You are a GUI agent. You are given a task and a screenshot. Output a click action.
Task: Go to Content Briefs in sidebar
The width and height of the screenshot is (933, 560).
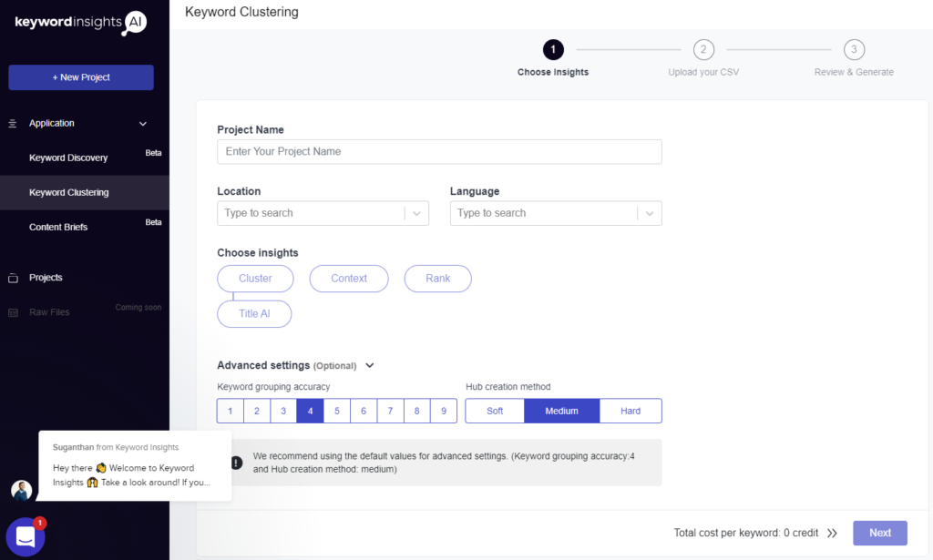[58, 228]
